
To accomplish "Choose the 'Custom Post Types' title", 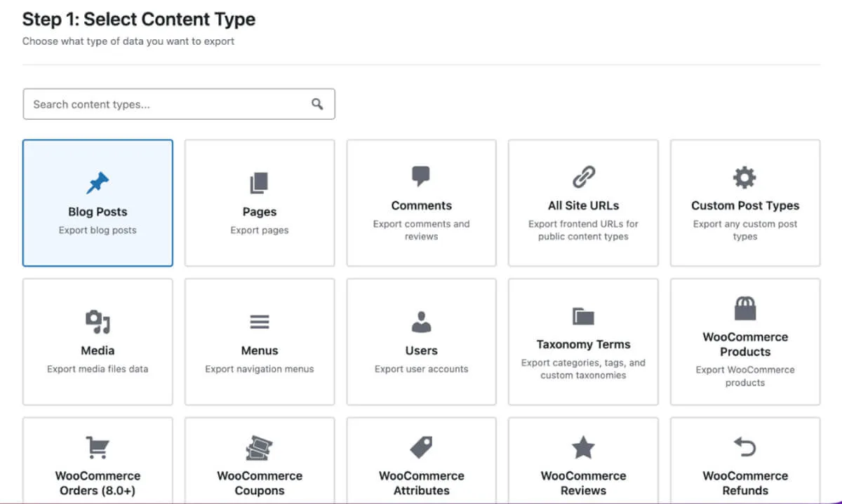I will [745, 205].
